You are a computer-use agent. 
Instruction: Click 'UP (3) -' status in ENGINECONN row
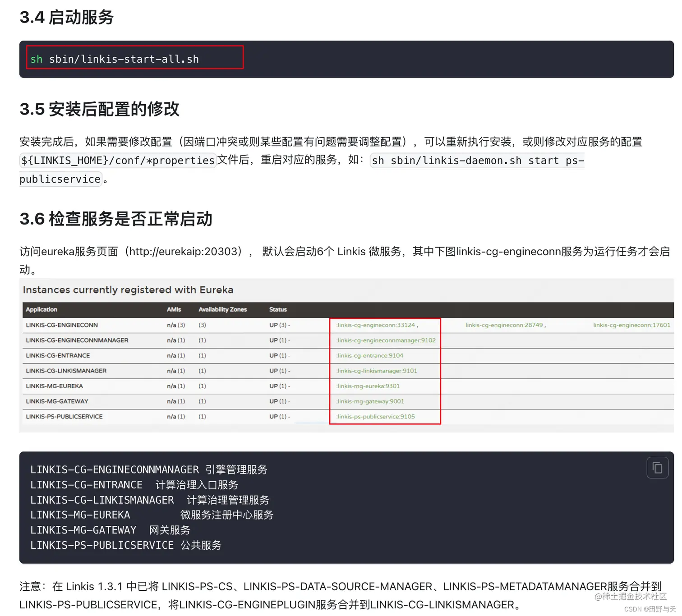click(x=280, y=325)
